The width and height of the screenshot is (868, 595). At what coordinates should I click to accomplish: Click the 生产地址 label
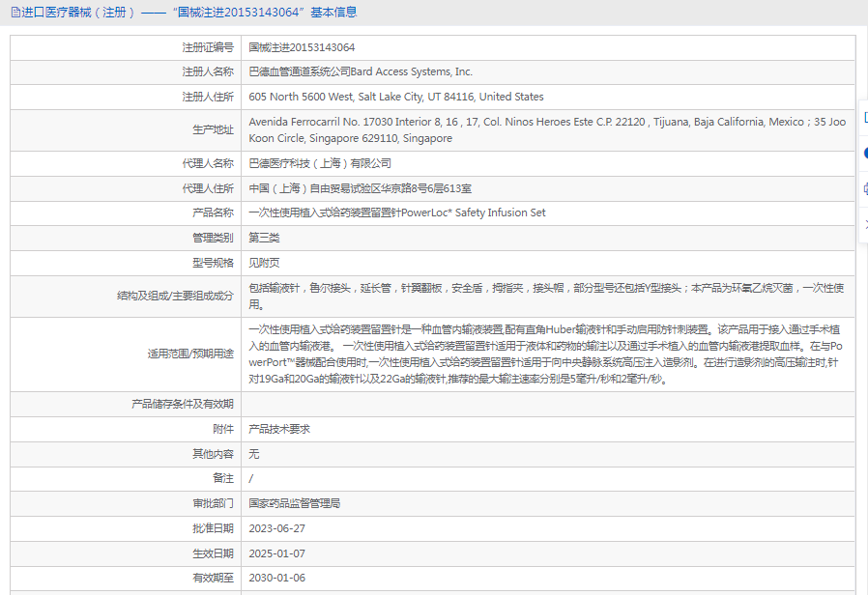213,130
